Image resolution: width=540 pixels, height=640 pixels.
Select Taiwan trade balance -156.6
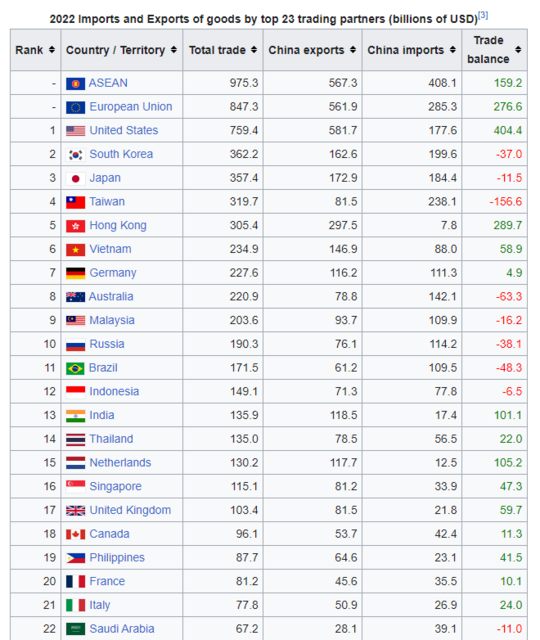pos(506,202)
